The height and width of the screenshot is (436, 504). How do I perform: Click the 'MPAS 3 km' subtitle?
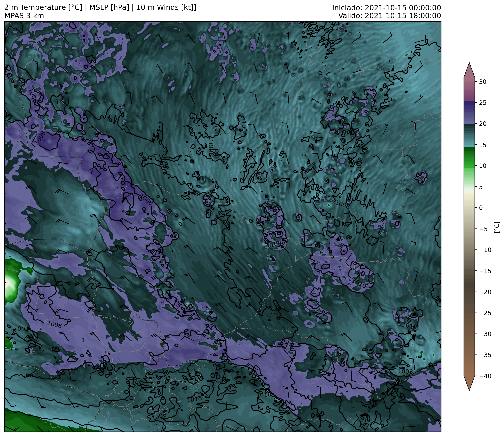click(24, 16)
